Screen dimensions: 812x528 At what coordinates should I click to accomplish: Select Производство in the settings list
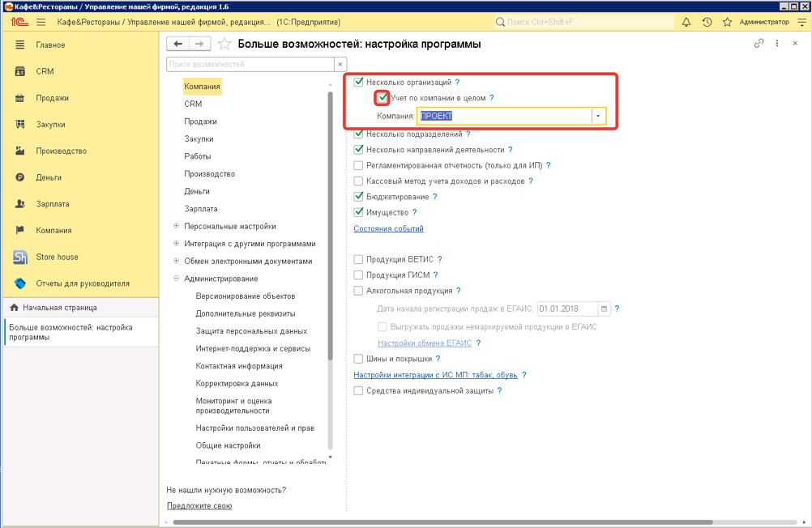[x=209, y=174]
